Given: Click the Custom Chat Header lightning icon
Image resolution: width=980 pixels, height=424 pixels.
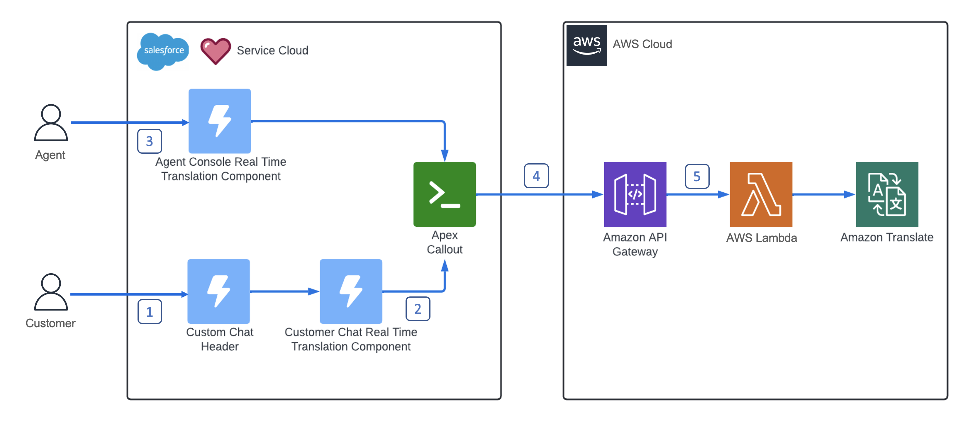Looking at the screenshot, I should pos(218,291).
